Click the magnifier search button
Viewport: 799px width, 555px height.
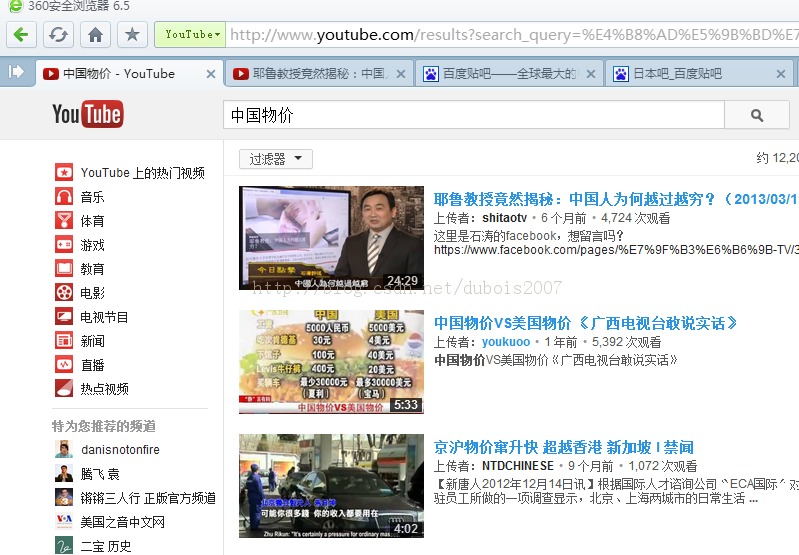click(x=757, y=115)
